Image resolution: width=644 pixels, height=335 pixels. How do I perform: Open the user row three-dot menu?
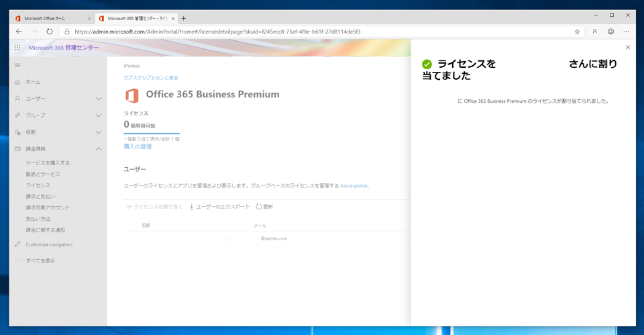pyautogui.click(x=229, y=239)
